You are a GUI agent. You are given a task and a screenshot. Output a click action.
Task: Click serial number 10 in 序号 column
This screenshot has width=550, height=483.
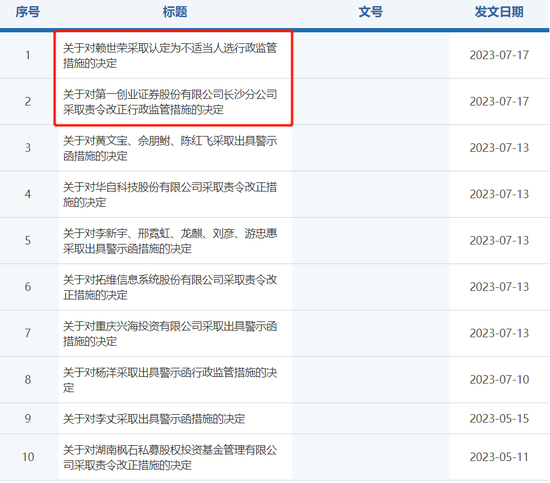coord(28,457)
